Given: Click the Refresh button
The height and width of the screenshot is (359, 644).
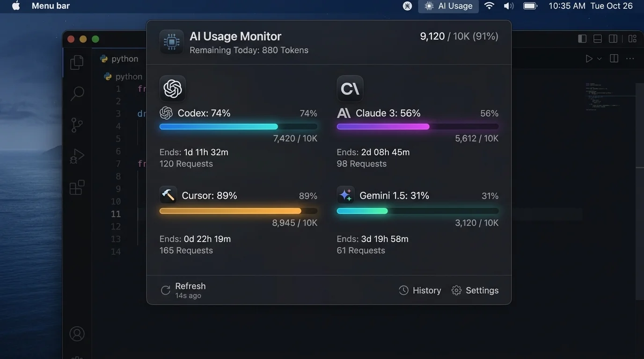Looking at the screenshot, I should (183, 290).
